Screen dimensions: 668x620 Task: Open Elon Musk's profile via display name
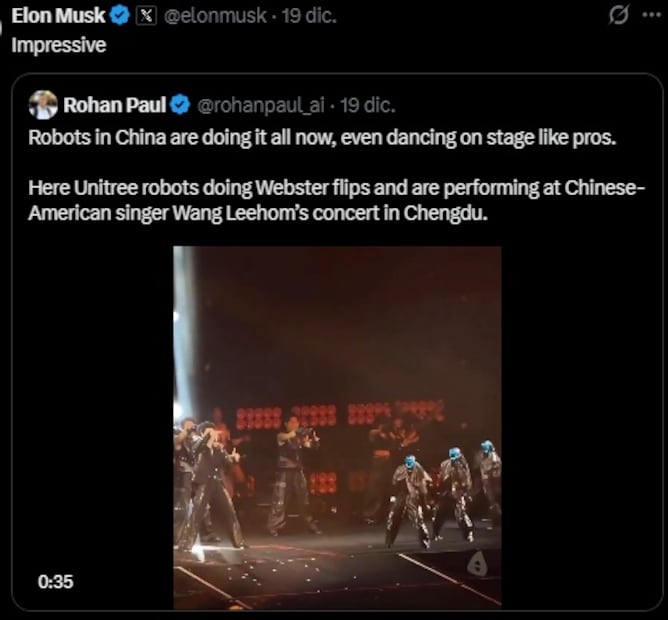point(58,15)
